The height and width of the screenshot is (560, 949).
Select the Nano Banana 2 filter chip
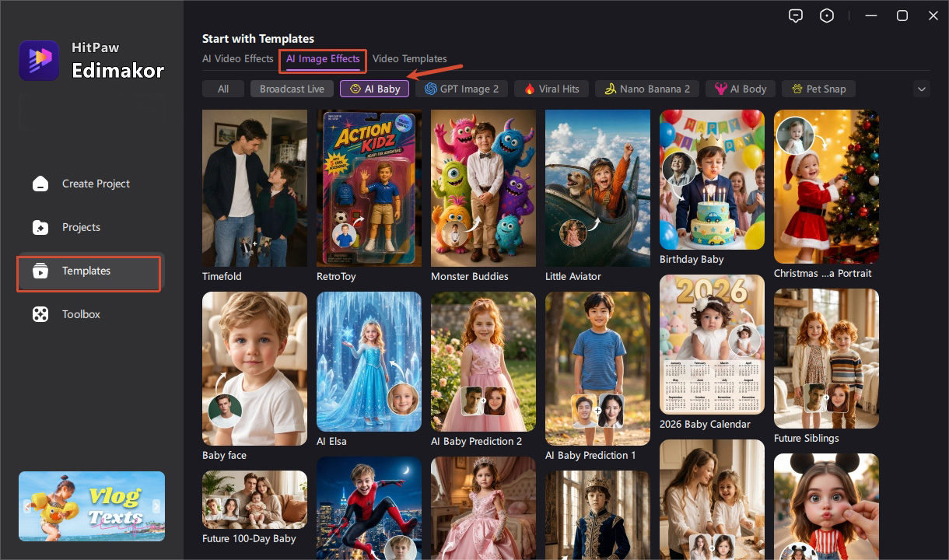point(647,89)
